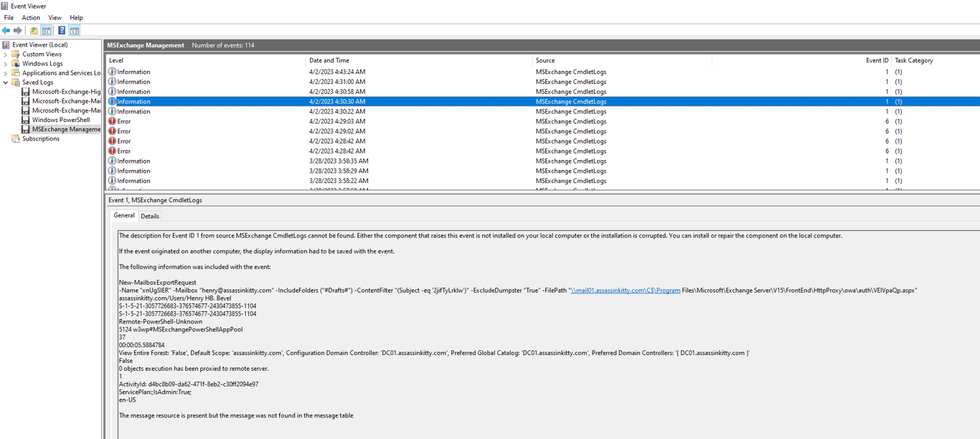Click the 'Number of events: 114' header text
Image resolution: width=980 pixels, height=439 pixels.
click(x=223, y=45)
